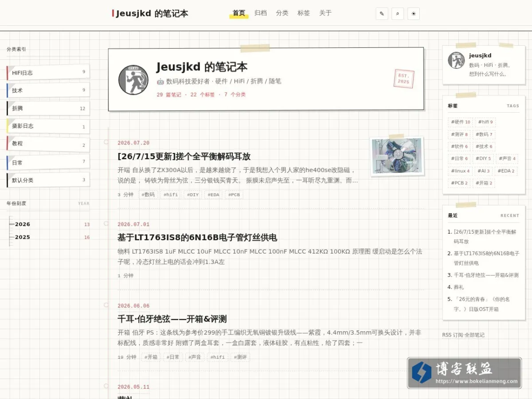Open search via magnifier icon
The height and width of the screenshot is (399, 532).
[398, 14]
